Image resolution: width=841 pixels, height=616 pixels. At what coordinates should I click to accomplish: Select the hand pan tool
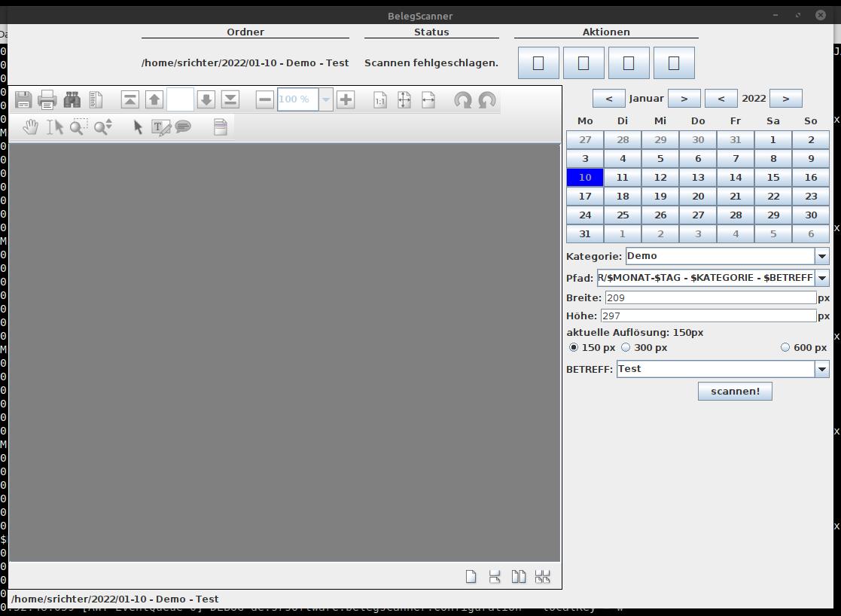(x=30, y=127)
